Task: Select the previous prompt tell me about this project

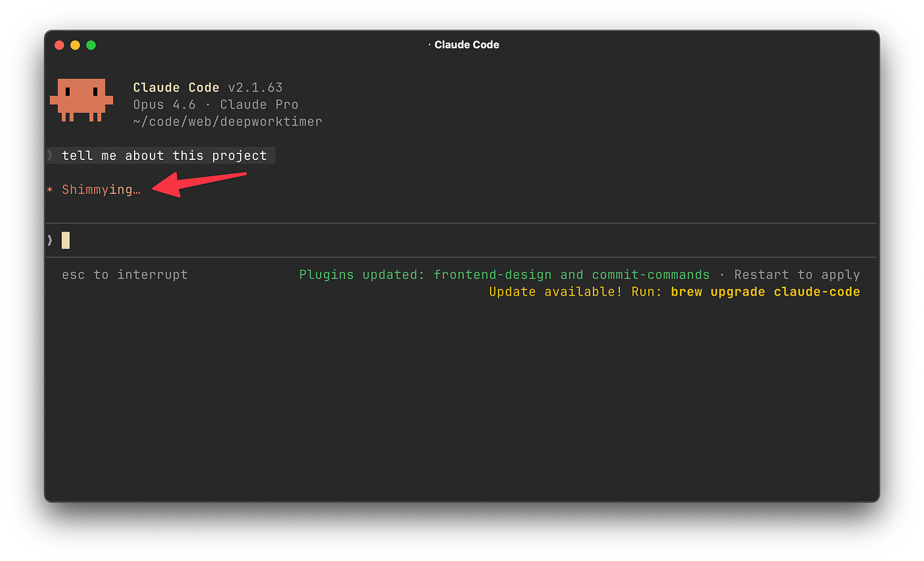Action: coord(164,155)
